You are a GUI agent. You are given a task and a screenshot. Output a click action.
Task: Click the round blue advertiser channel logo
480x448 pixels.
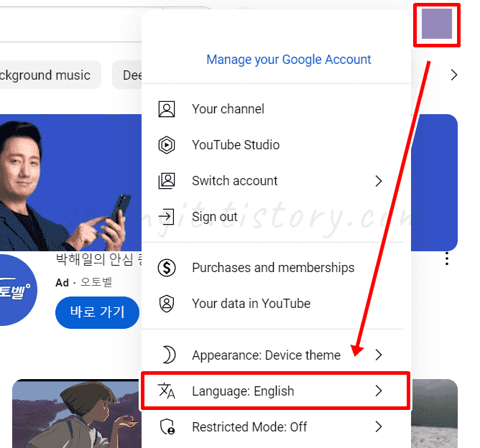coord(15,290)
